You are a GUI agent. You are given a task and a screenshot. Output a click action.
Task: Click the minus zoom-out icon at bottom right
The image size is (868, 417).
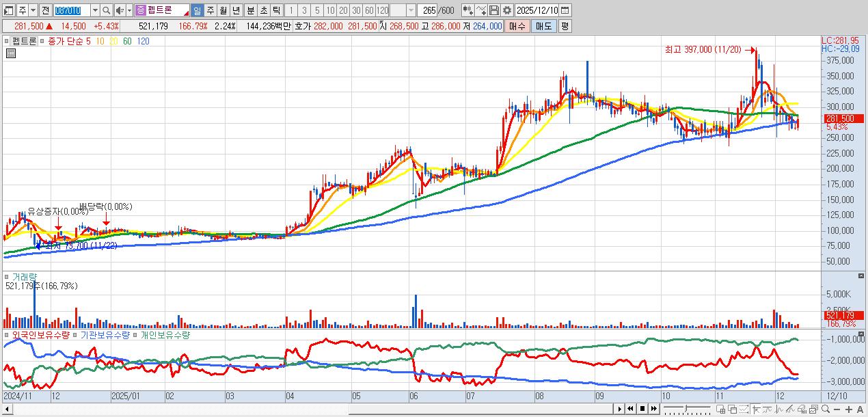837,409
